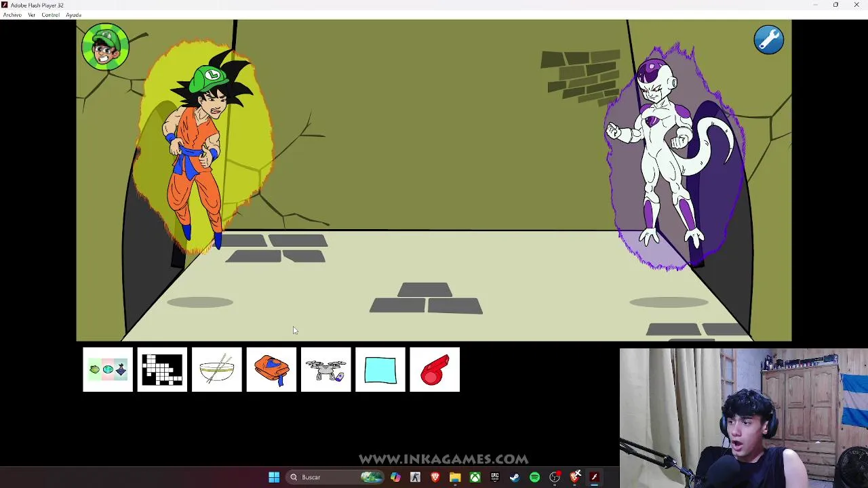Select the black and white maze inventory item
Image resolution: width=868 pixels, height=488 pixels.
pyautogui.click(x=162, y=369)
